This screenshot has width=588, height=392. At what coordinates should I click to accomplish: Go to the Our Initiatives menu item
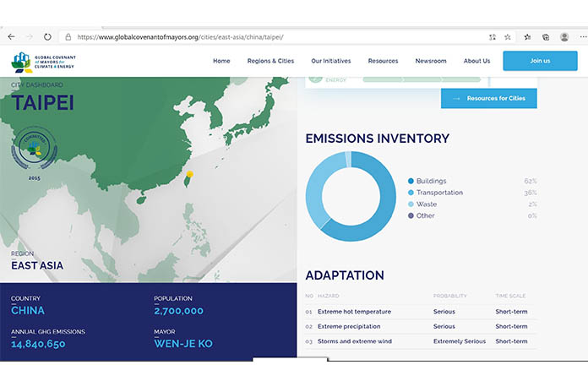pyautogui.click(x=330, y=61)
